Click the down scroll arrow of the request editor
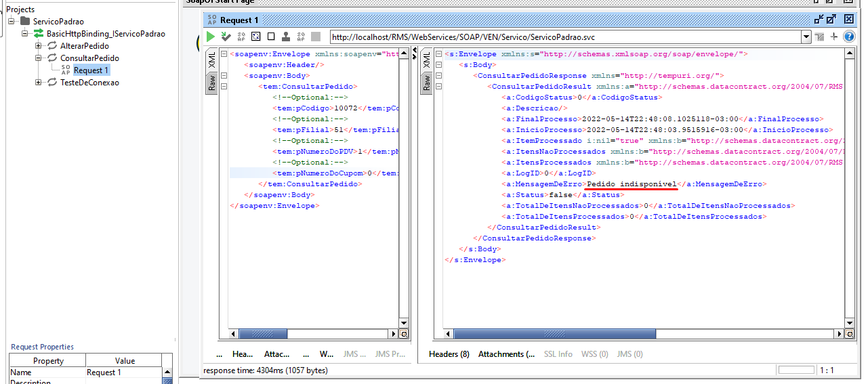The width and height of the screenshot is (868, 384). 404,323
